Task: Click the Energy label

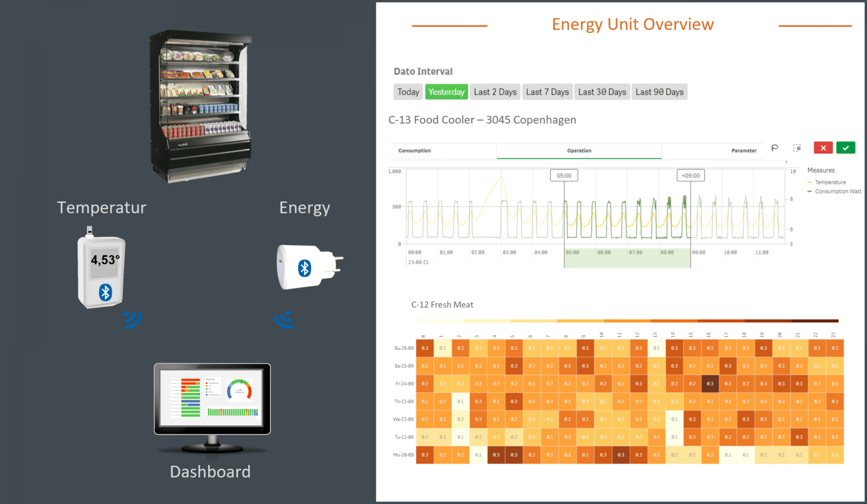Action: click(304, 208)
